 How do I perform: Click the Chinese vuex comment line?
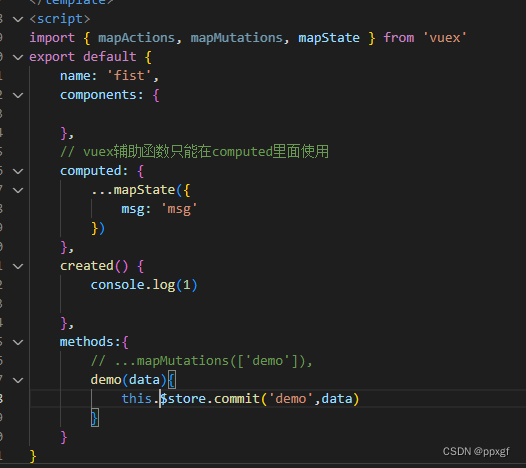click(194, 152)
